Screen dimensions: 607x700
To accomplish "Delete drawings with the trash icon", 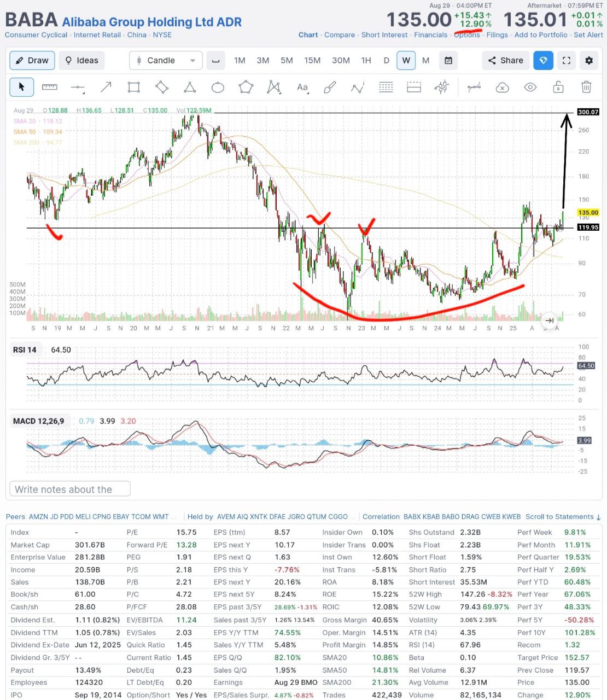I will pyautogui.click(x=586, y=87).
